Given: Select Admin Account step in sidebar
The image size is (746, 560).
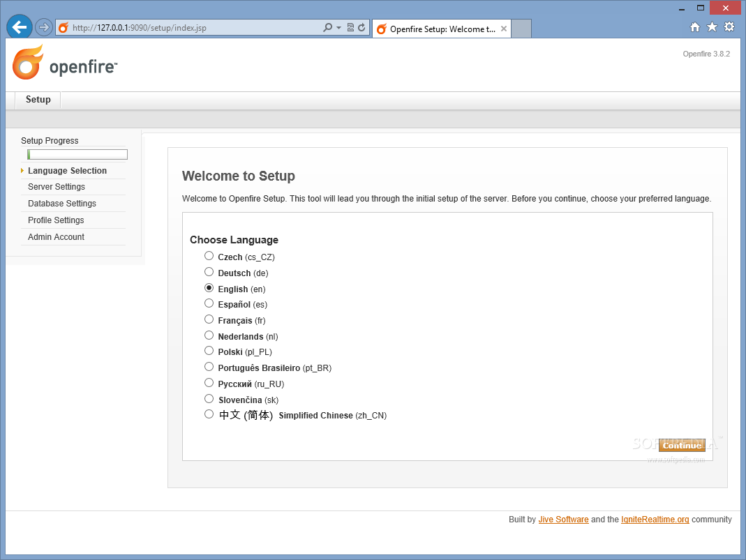Looking at the screenshot, I should pos(56,236).
